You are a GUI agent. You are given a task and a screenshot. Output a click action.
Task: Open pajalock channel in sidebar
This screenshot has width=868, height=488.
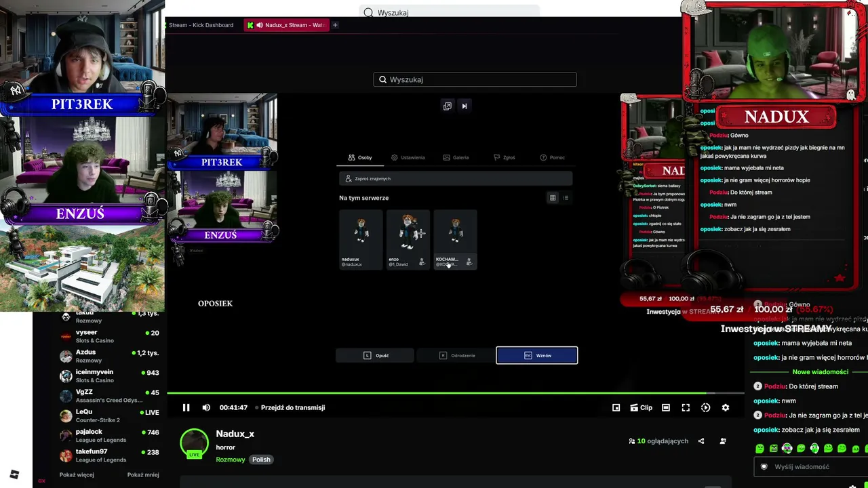pos(110,435)
